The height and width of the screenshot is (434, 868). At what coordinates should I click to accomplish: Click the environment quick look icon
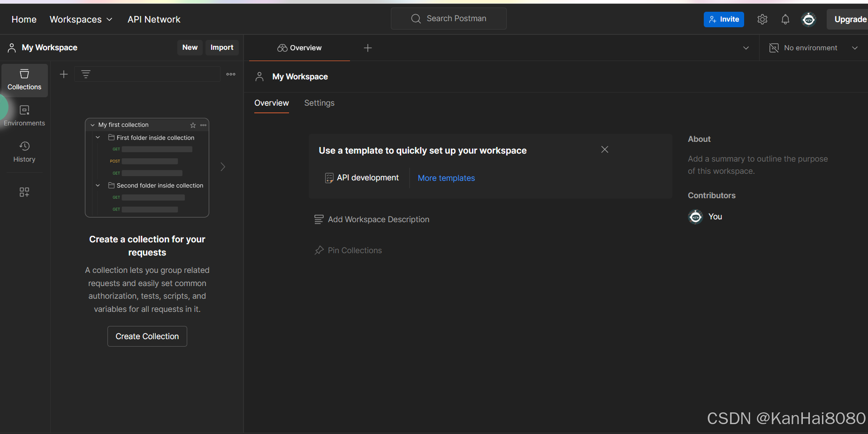tap(774, 48)
